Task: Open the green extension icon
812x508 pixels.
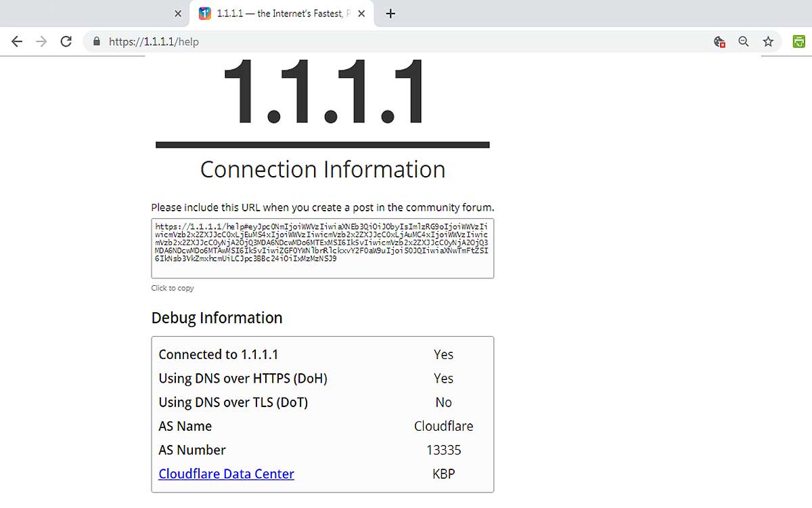Action: pyautogui.click(x=798, y=41)
